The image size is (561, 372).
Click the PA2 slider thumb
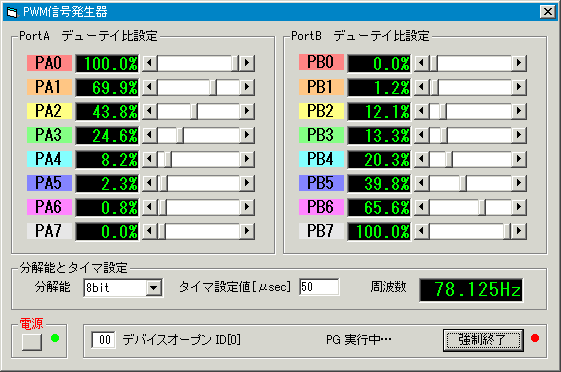pyautogui.click(x=194, y=111)
